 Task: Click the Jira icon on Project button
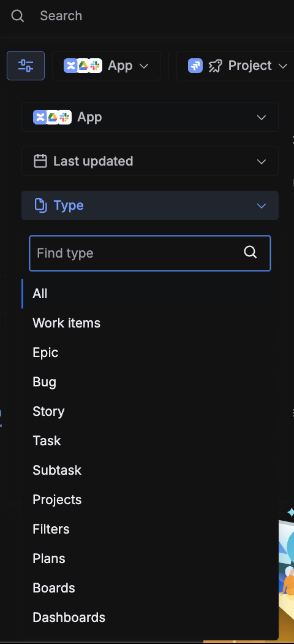[x=195, y=65]
